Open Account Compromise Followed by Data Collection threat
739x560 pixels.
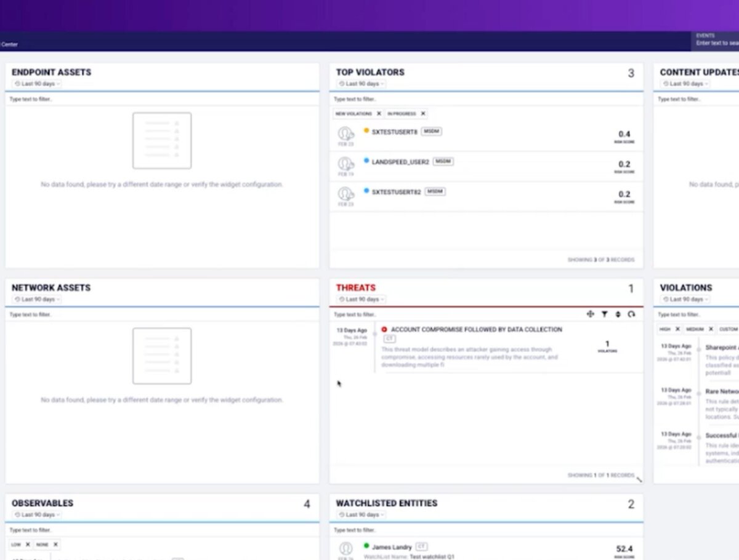[x=477, y=329]
